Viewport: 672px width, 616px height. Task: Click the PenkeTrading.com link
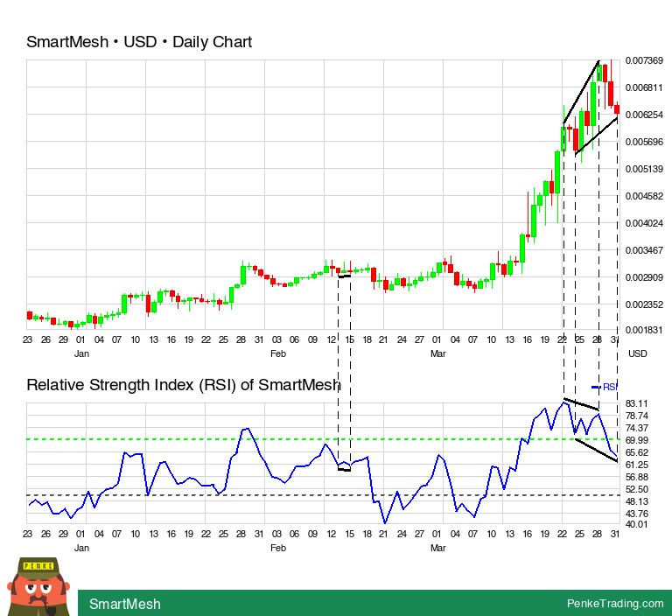[615, 604]
